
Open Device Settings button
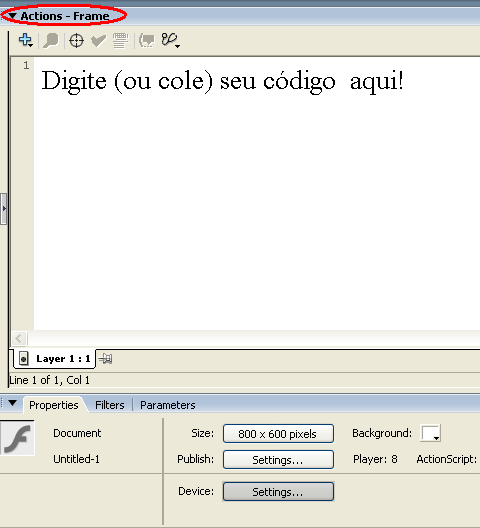(x=278, y=492)
